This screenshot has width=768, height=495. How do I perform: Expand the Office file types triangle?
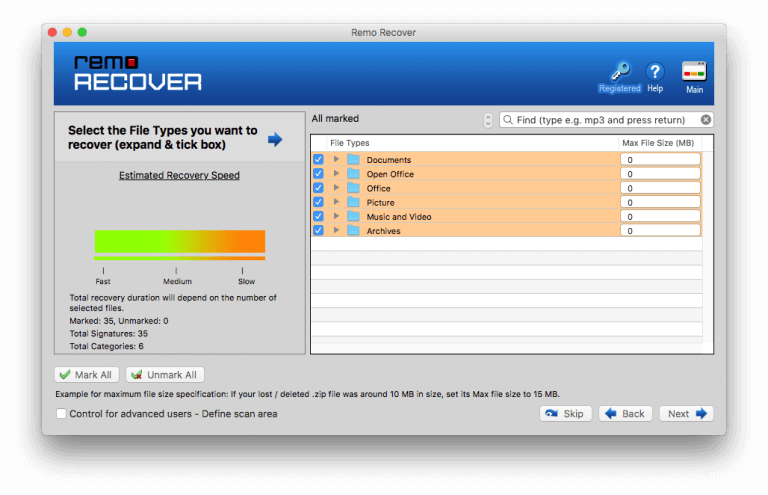coord(337,188)
